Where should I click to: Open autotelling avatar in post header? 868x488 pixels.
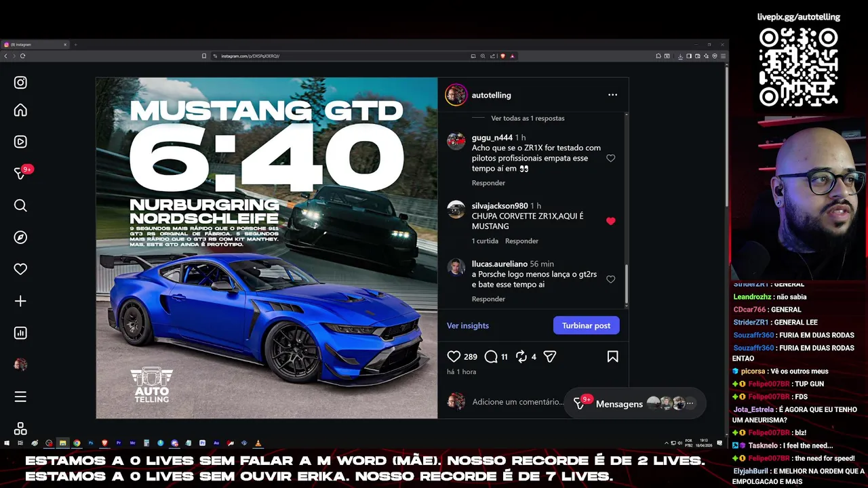click(x=456, y=95)
